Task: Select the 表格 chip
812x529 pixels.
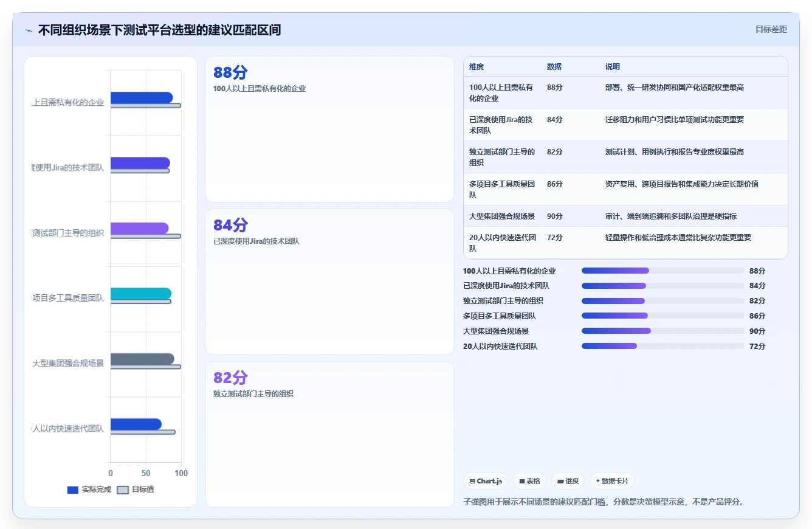Action: pos(530,481)
